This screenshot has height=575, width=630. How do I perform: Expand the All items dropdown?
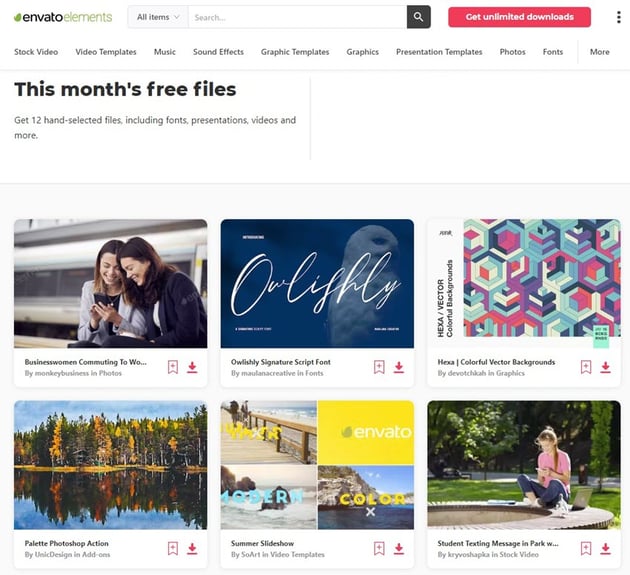click(x=157, y=17)
